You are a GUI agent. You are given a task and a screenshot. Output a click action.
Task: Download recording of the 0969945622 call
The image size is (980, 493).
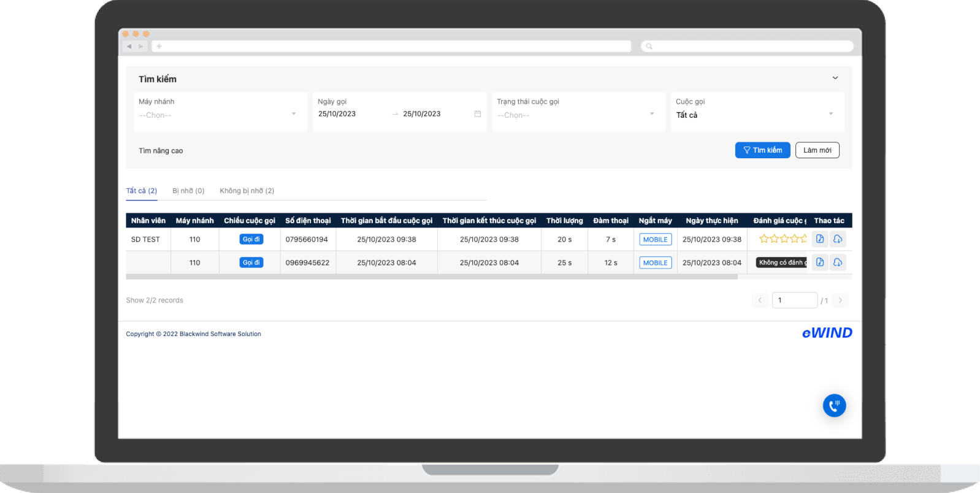tap(838, 262)
